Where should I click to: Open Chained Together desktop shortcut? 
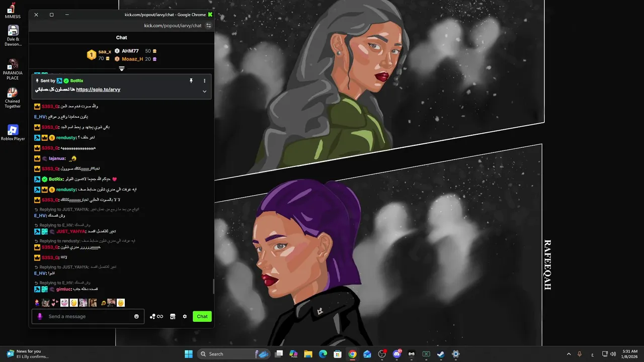(x=13, y=98)
